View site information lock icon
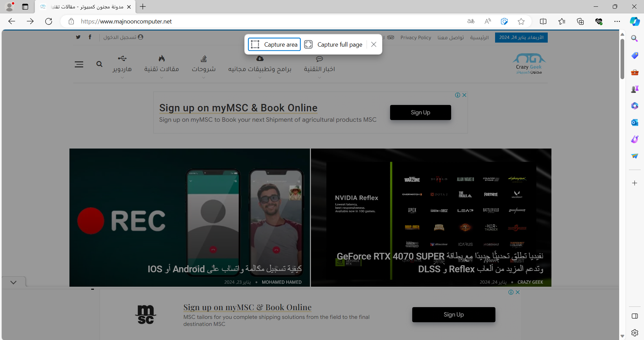 tap(71, 21)
